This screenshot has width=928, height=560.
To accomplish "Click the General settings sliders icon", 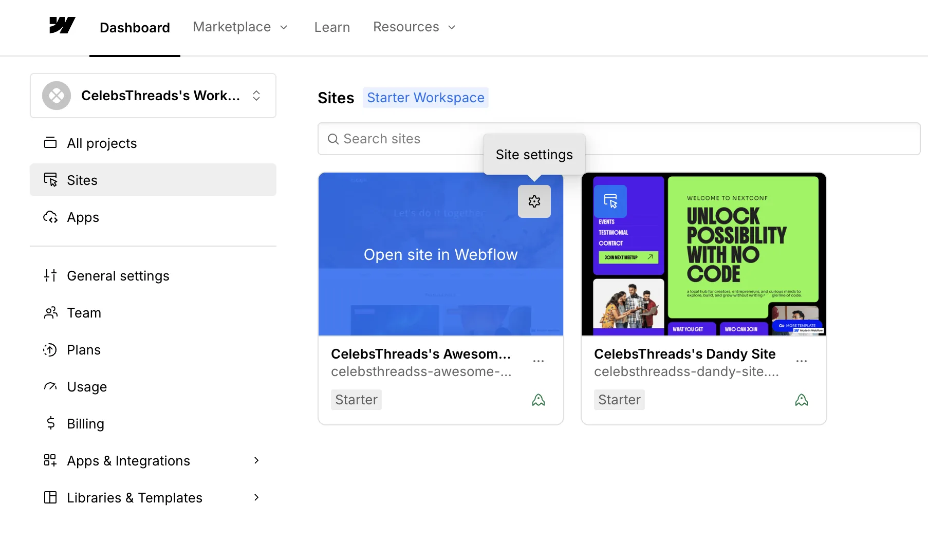I will point(50,275).
